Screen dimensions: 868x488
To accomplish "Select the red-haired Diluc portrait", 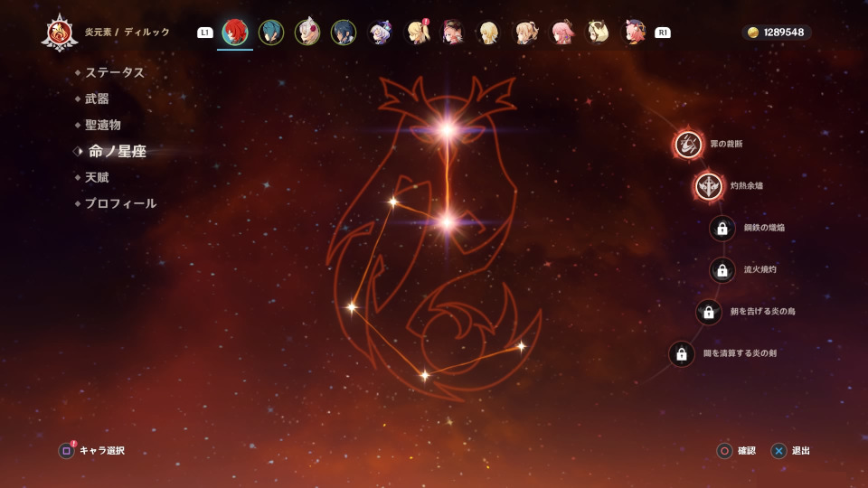I will 235,33.
